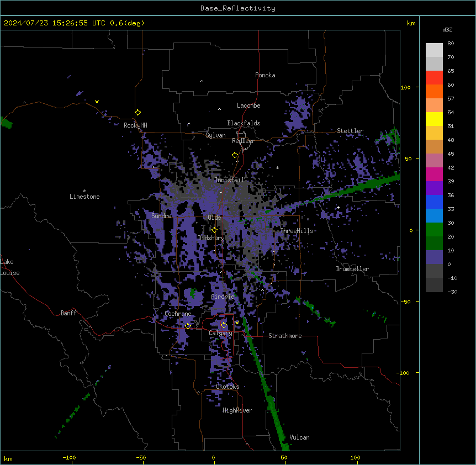The height and width of the screenshot is (465, 476).
Task: Click the blue 36 dBZ legend swatch
Action: (434, 202)
